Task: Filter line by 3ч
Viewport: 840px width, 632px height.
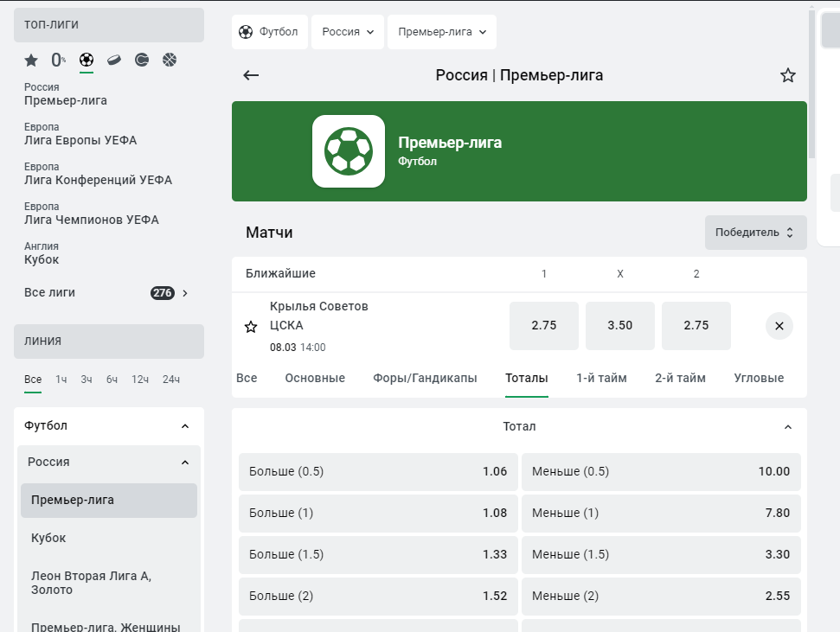Action: 87,380
